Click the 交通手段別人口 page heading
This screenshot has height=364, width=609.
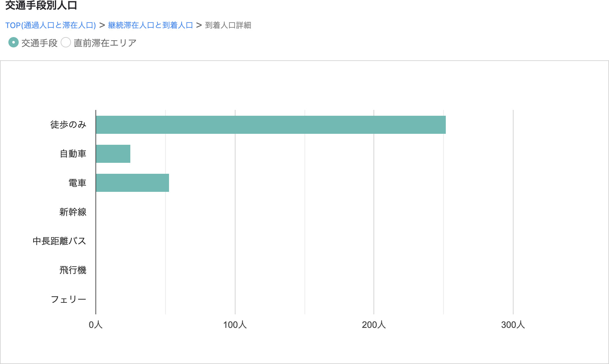tap(41, 5)
